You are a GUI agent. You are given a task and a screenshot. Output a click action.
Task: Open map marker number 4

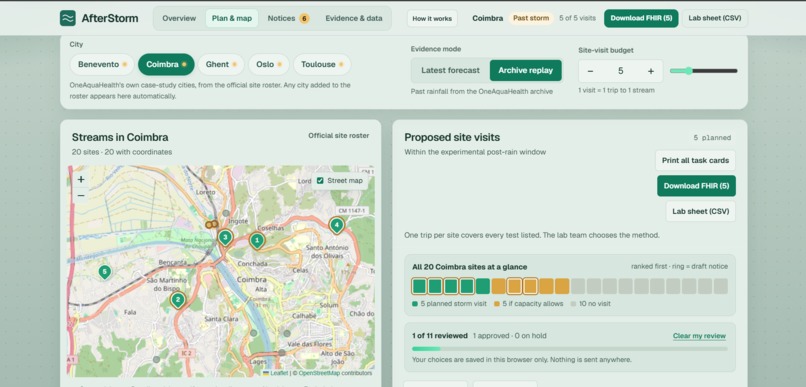pyautogui.click(x=336, y=225)
